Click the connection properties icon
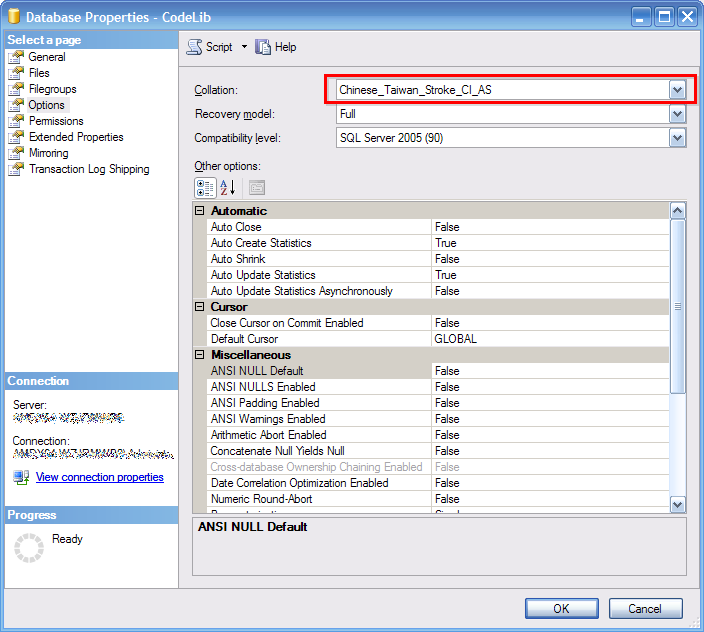This screenshot has height=632, width=704. click(x=21, y=477)
